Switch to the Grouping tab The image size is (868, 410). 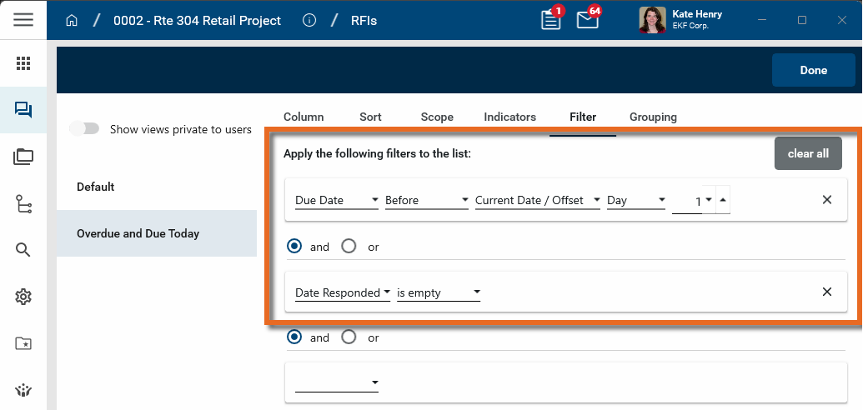(x=653, y=117)
